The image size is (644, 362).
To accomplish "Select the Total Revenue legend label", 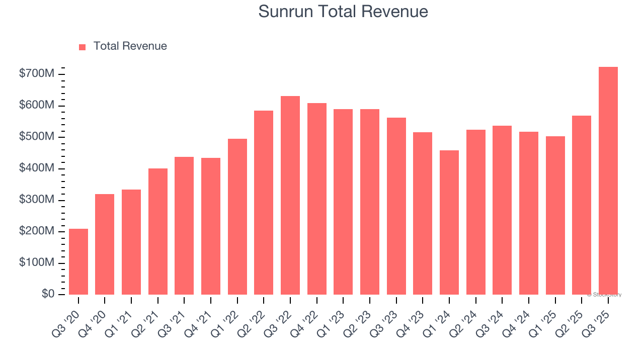I will [x=130, y=46].
